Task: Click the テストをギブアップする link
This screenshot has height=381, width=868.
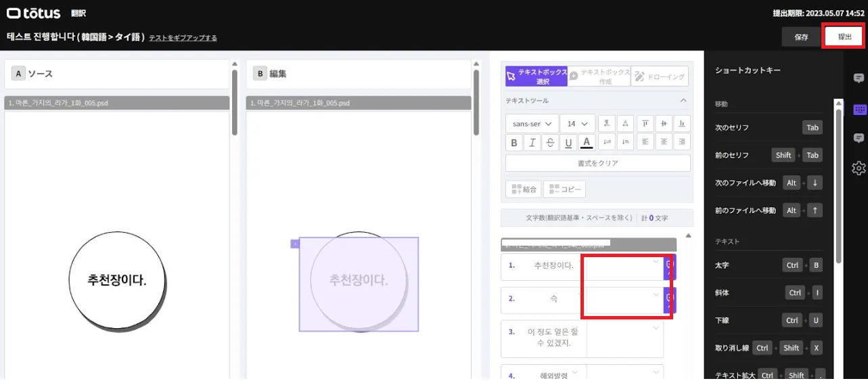Action: pos(183,38)
